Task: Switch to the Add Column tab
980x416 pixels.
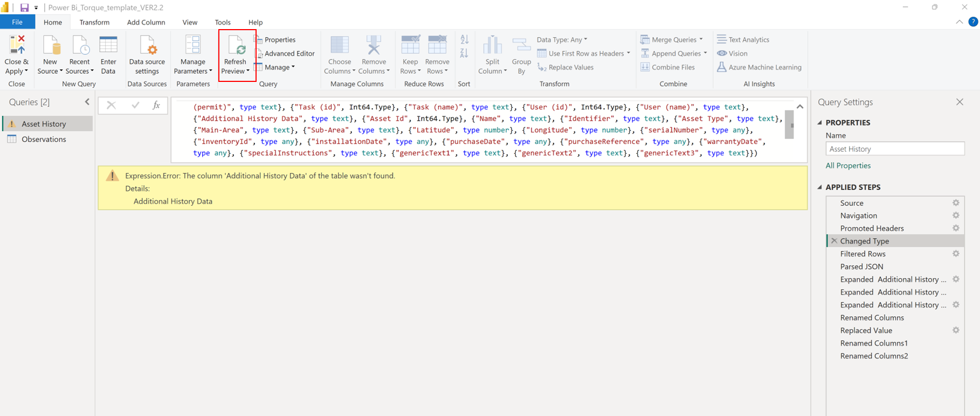Action: point(146,22)
